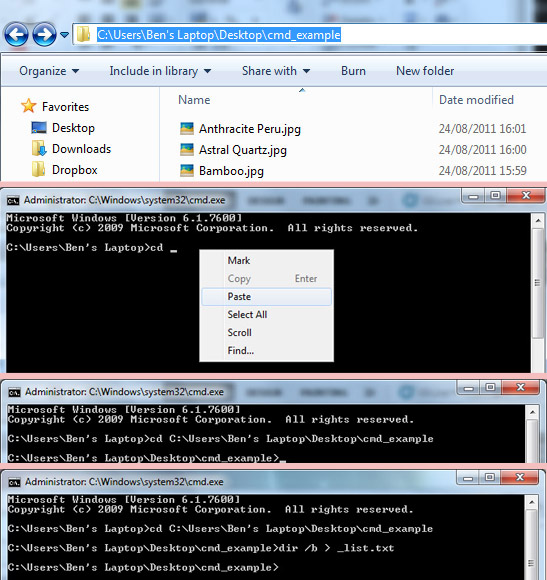
Task: Maximize the first cmd window
Action: click(x=496, y=196)
